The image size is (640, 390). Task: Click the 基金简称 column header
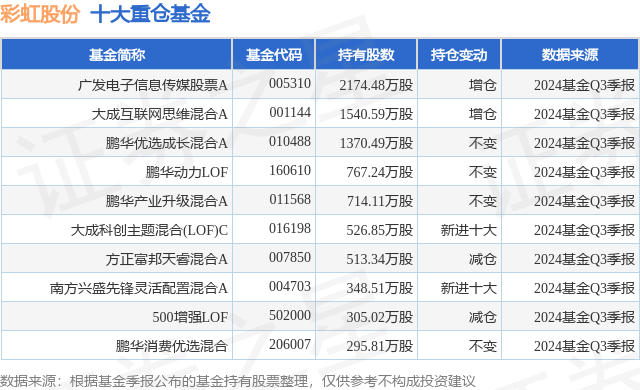pos(117,55)
